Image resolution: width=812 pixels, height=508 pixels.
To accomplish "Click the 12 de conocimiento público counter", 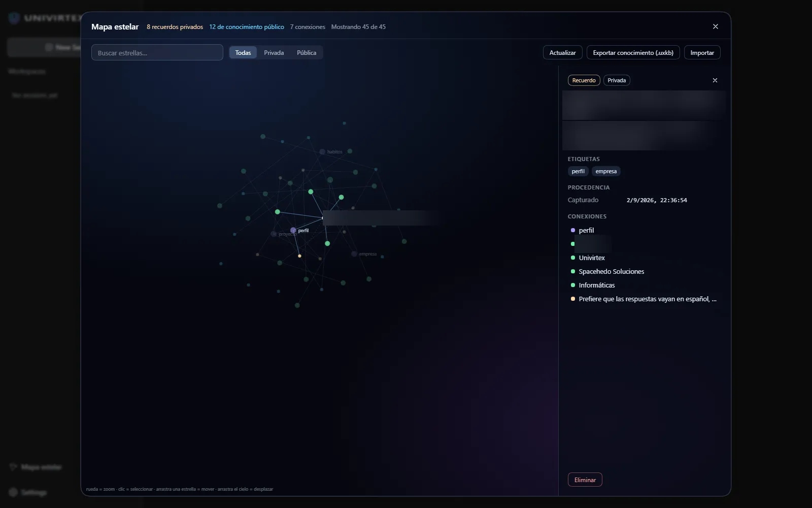I will [247, 27].
